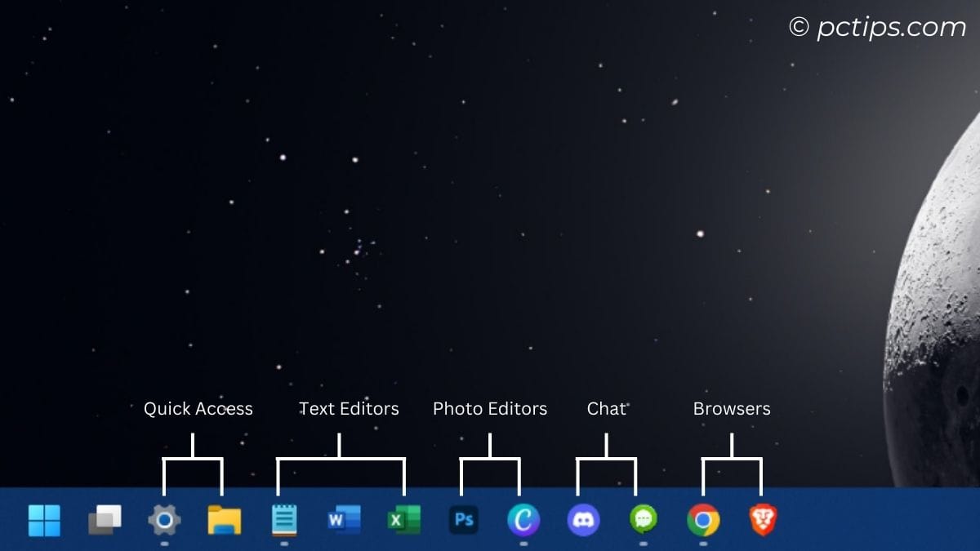This screenshot has height=551, width=980.
Task: Open Google Chrome
Action: point(702,519)
